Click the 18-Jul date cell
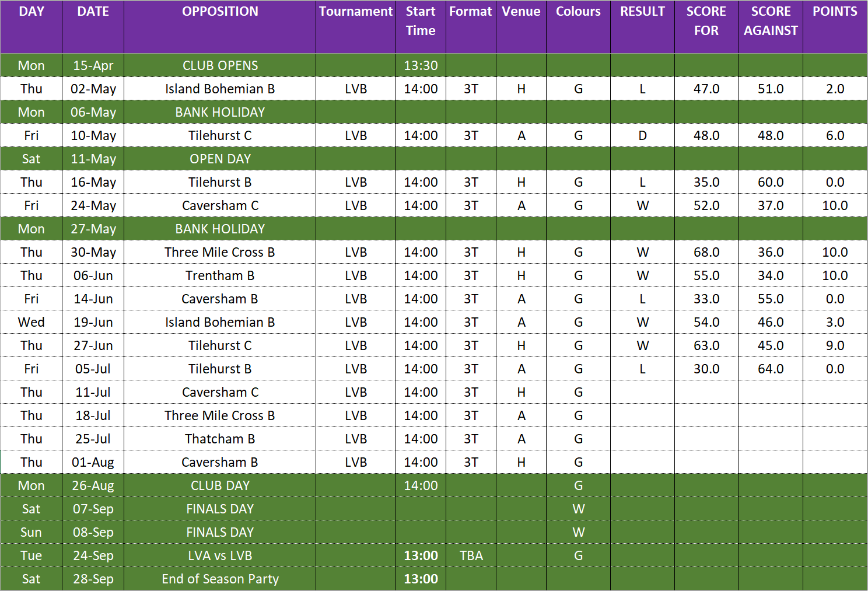The width and height of the screenshot is (868, 591). click(x=93, y=415)
